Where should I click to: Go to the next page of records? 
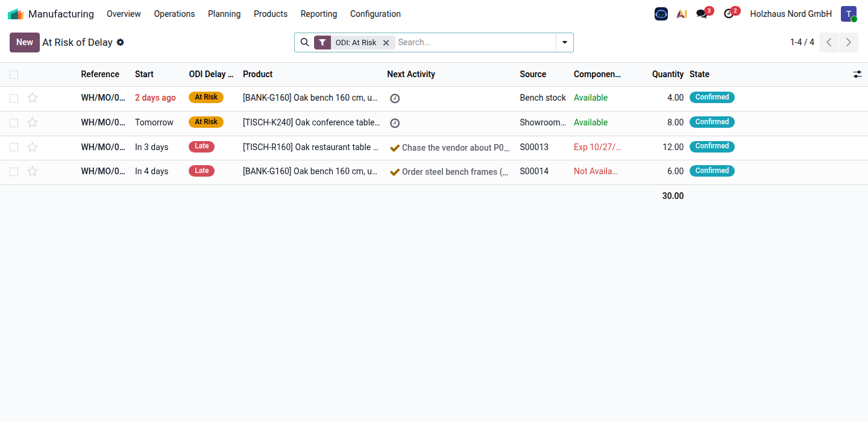click(x=849, y=42)
